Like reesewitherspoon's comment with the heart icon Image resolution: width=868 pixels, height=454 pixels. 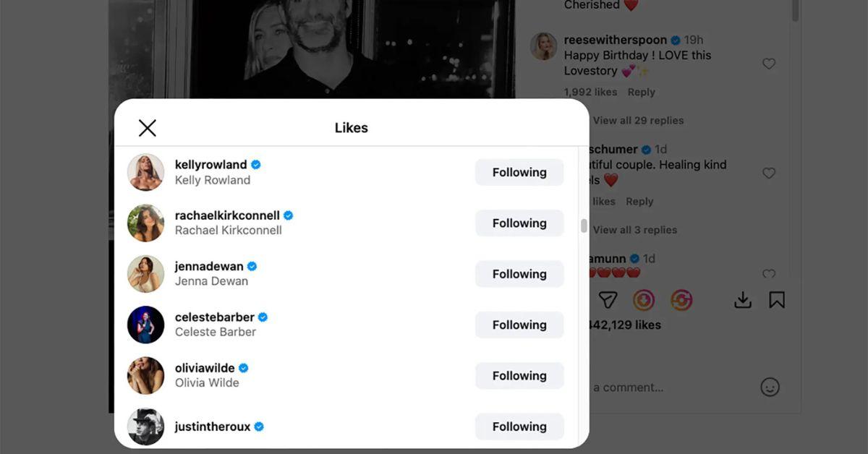point(769,63)
